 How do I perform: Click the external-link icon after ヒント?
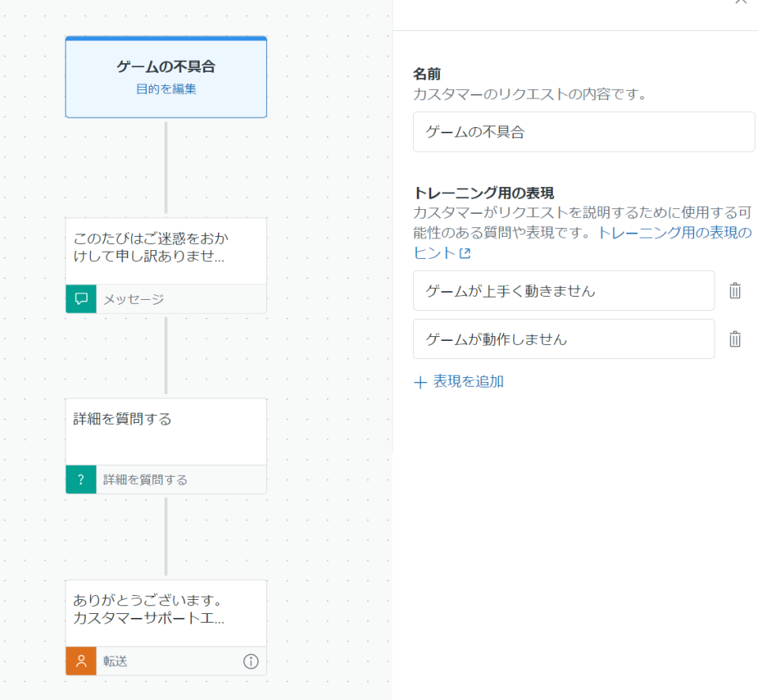click(466, 253)
